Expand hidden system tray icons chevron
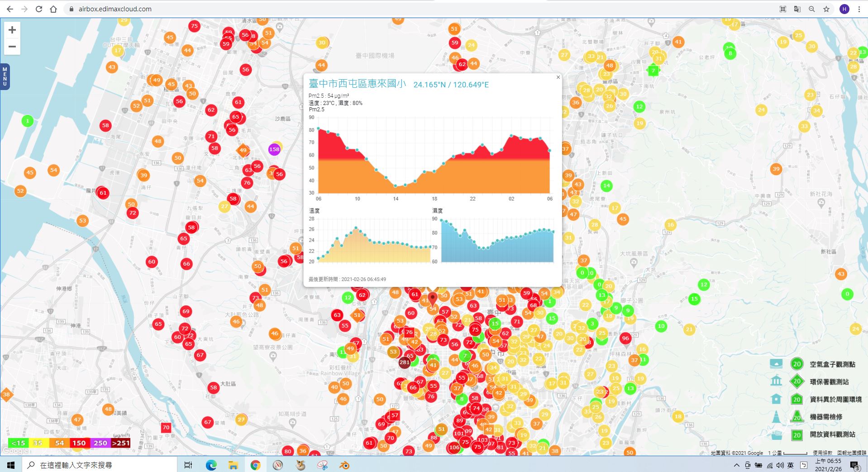Screen dimensions: 868x472 [x=737, y=465]
